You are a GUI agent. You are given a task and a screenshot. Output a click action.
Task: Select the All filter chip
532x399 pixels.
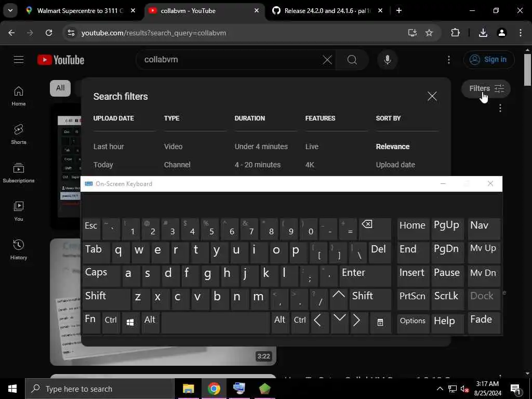60,88
